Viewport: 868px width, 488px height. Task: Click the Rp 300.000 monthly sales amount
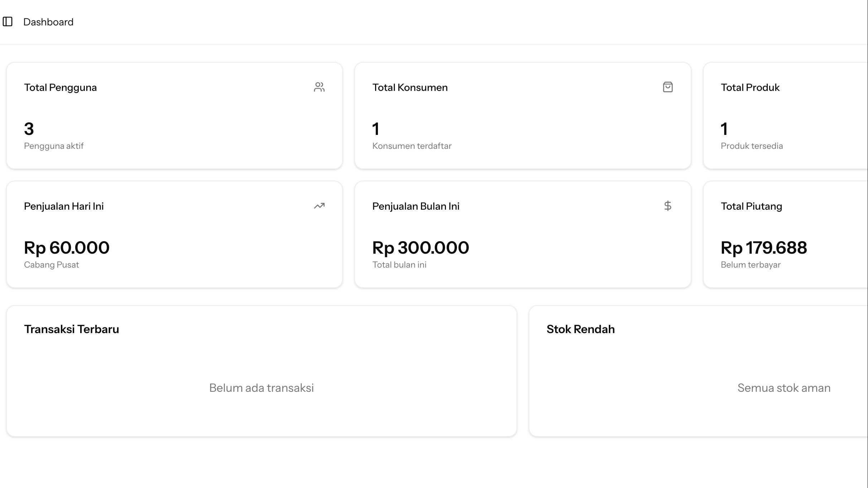tap(421, 248)
